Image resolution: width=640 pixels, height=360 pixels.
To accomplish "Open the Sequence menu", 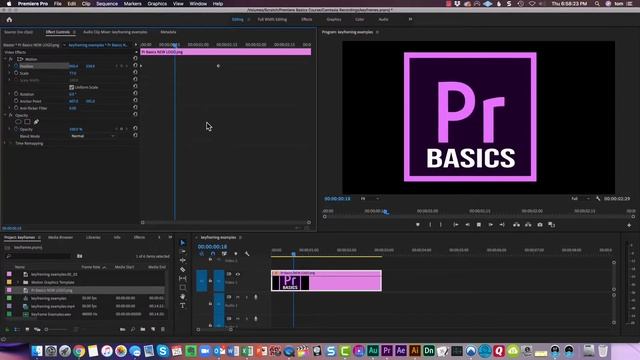I will point(107,4).
